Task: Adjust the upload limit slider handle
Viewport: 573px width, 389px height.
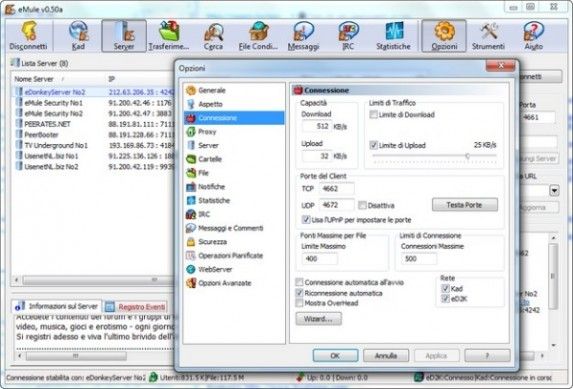Action: click(x=467, y=156)
